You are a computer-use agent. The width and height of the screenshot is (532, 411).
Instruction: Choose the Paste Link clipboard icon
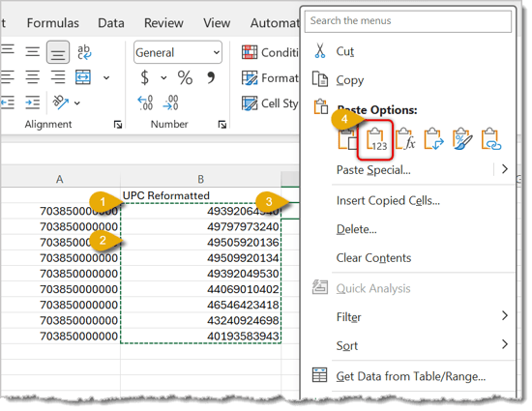(x=491, y=138)
